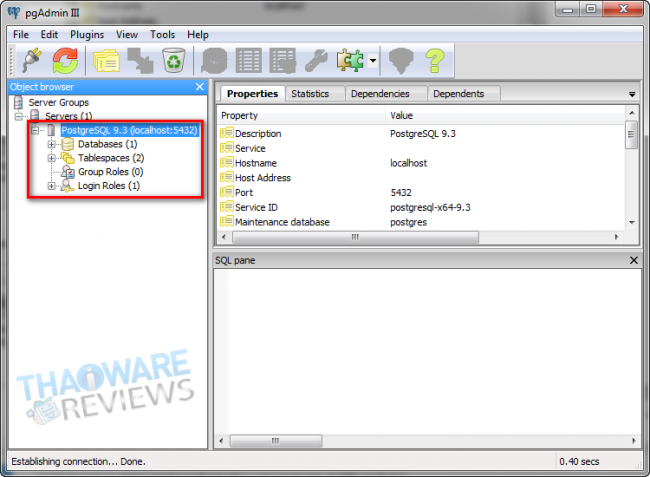The height and width of the screenshot is (477, 650).
Task: Refresh the selected object with the arrows icon
Action: click(x=65, y=61)
